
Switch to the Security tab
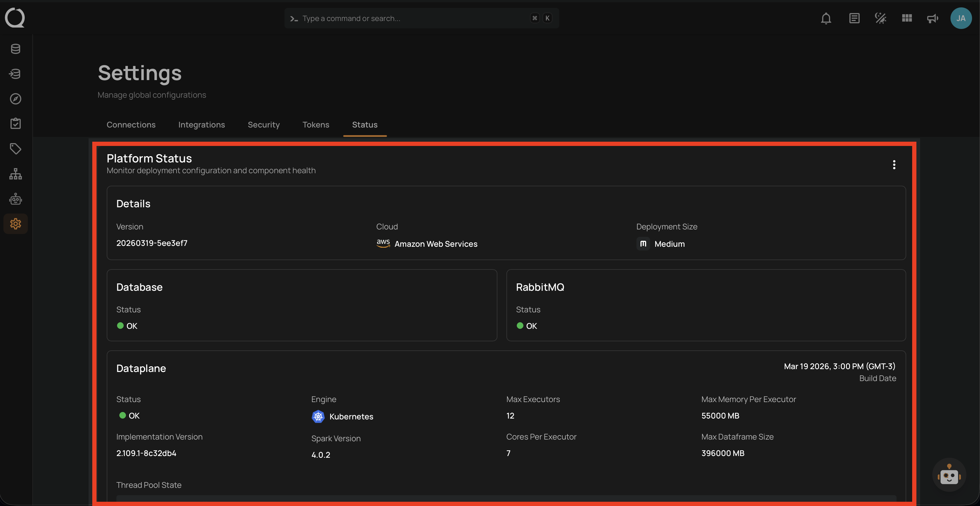(x=264, y=125)
